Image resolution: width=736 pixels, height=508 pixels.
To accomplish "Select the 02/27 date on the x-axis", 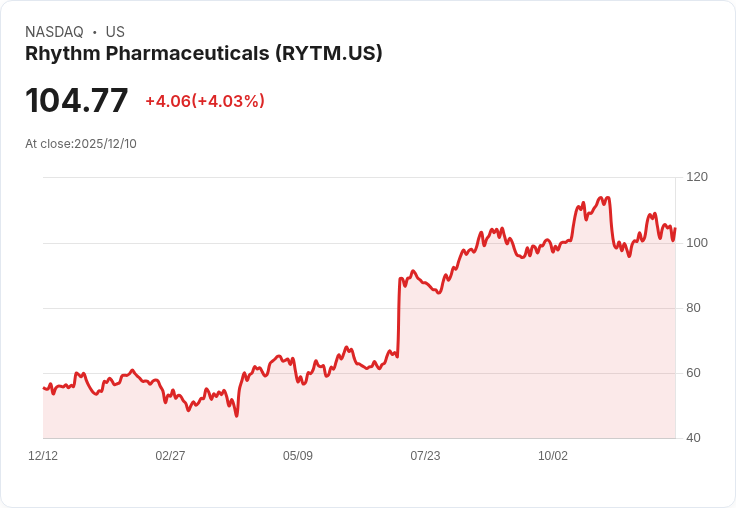I will point(170,456).
